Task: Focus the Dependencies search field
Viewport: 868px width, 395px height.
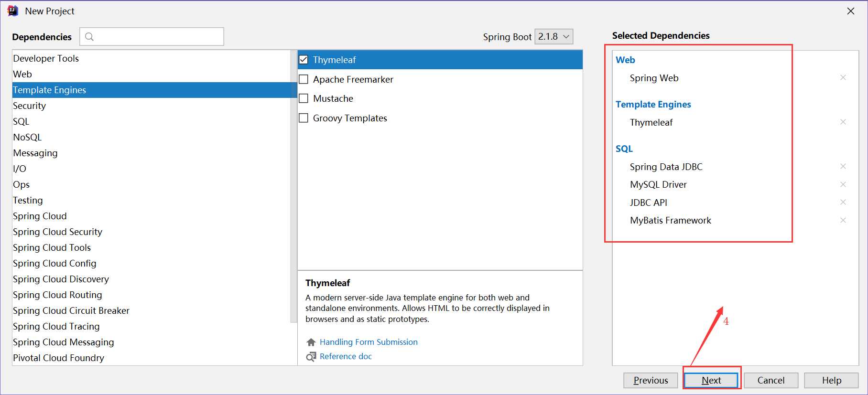Action: click(152, 37)
